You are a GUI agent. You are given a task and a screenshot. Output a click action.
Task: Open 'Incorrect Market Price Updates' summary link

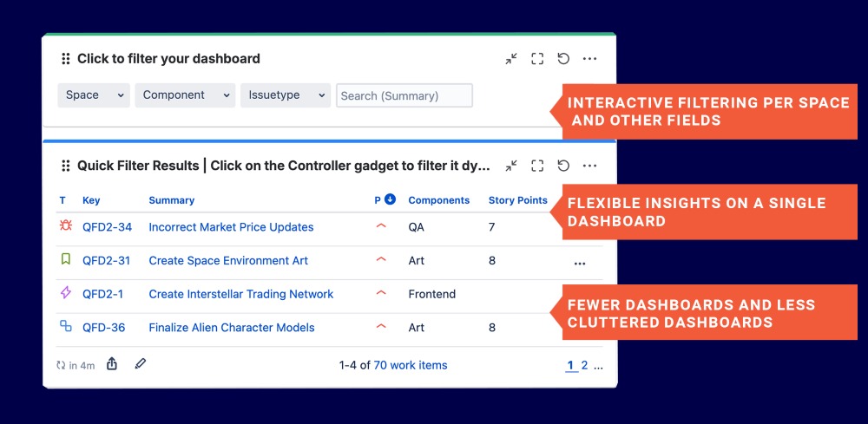coord(232,227)
